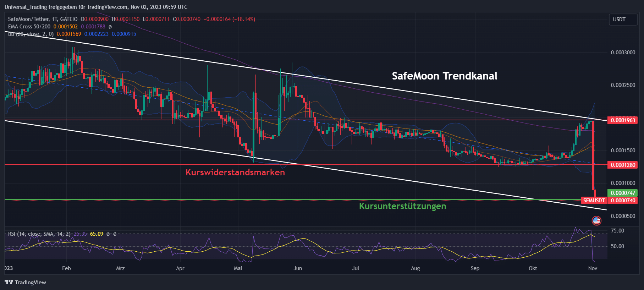This screenshot has width=644, height=290.
Task: Click the EMA Cross 50/200 indicator label
Action: pyautogui.click(x=29, y=27)
